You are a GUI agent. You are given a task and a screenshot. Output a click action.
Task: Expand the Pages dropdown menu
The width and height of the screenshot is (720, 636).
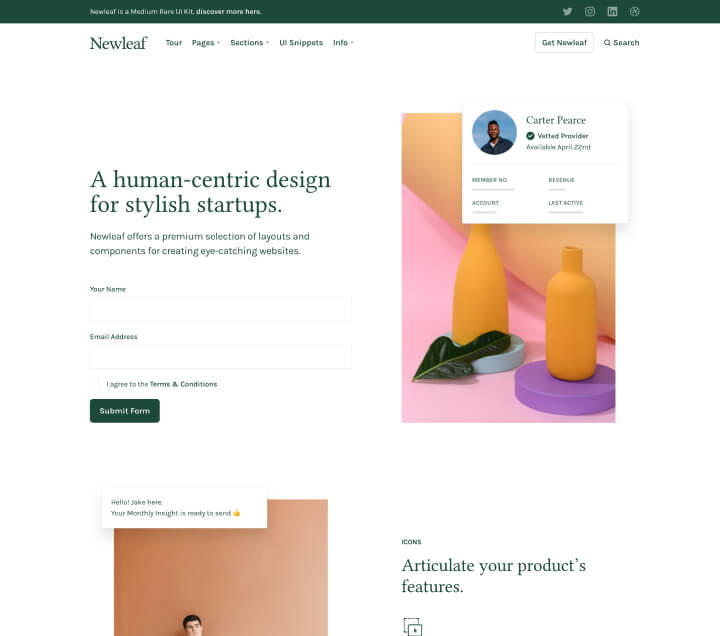click(206, 43)
